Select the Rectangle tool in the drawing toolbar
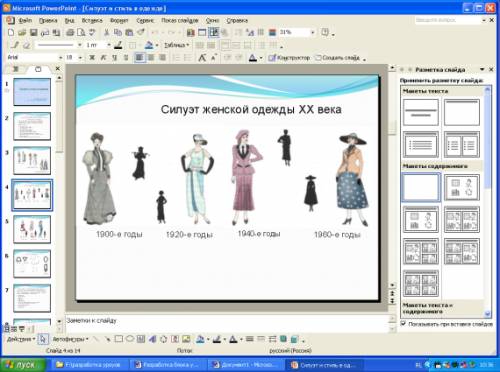Image resolution: width=500 pixels, height=372 pixels. (118, 339)
